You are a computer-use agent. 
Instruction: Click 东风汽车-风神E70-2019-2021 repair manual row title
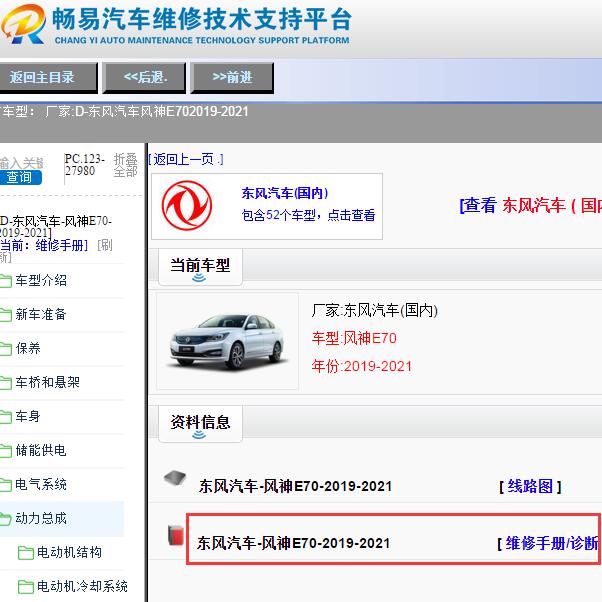[294, 544]
